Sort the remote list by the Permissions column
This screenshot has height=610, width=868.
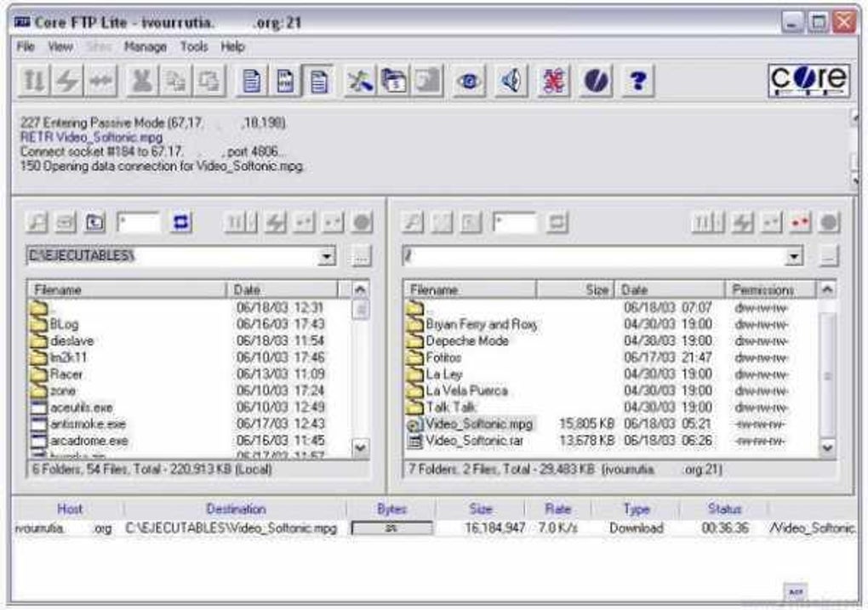(x=771, y=289)
